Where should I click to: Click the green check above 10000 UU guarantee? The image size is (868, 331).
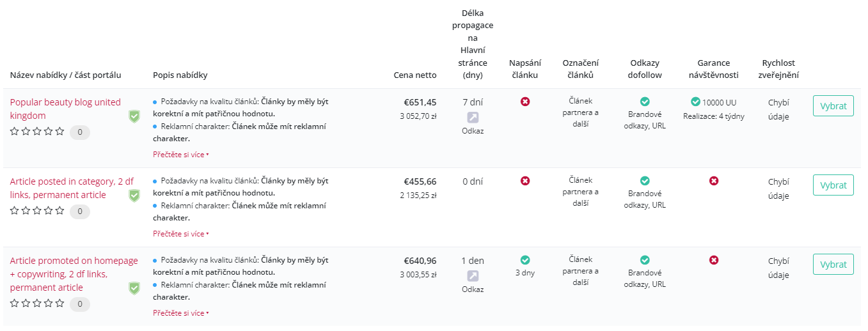695,102
